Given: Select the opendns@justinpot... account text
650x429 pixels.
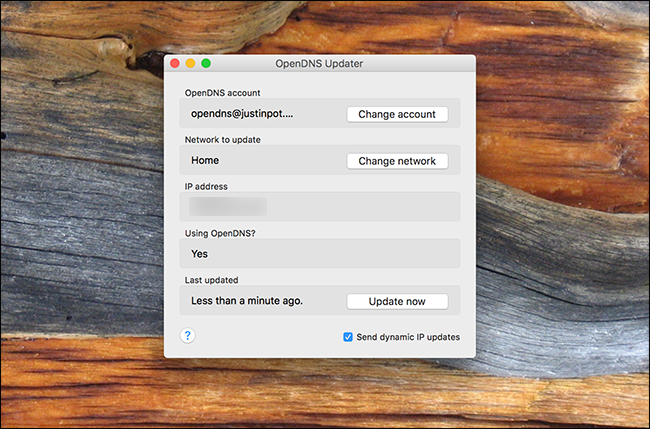Looking at the screenshot, I should (242, 114).
